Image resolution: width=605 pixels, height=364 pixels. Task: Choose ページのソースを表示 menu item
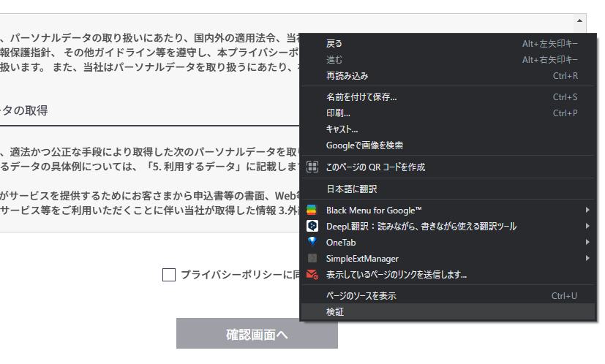(x=361, y=296)
